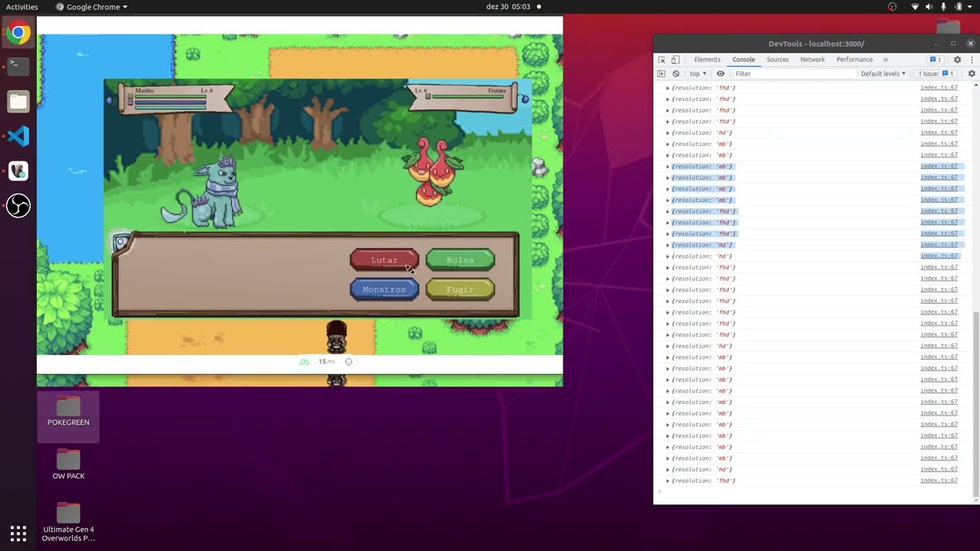Image resolution: width=980 pixels, height=551 pixels.
Task: Select the inspect element picker in DevTools
Action: [661, 60]
